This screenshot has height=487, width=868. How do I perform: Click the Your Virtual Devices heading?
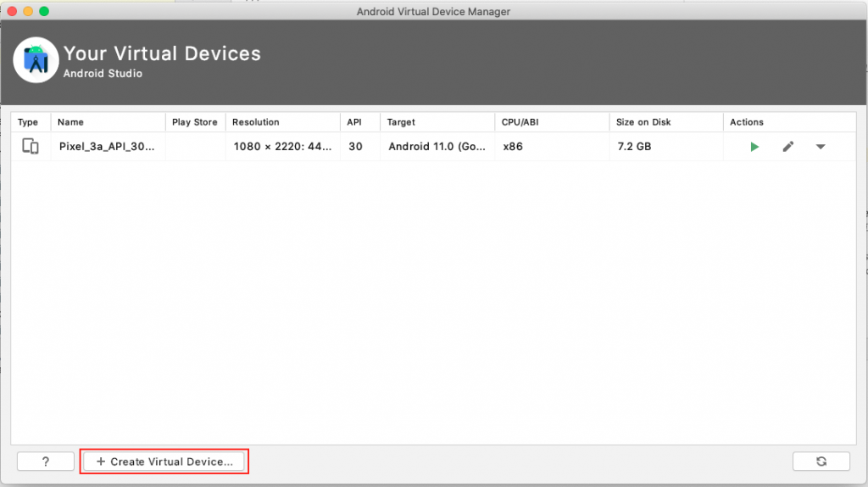coord(162,53)
